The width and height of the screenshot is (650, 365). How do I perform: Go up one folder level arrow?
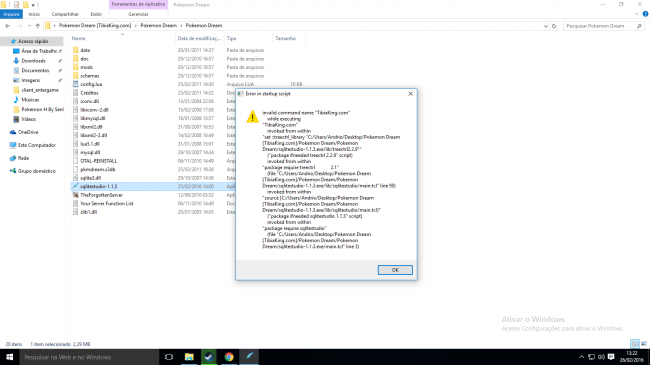tap(38, 26)
